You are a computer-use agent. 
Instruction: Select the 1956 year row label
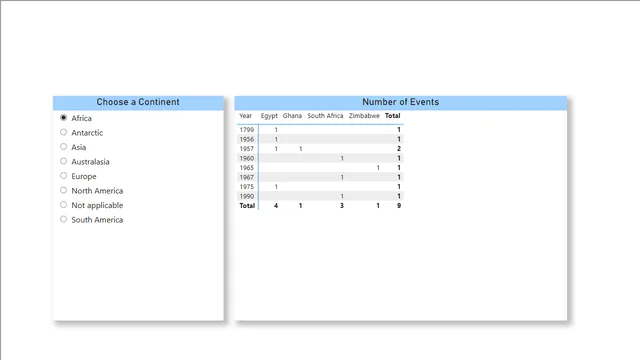coord(247,139)
